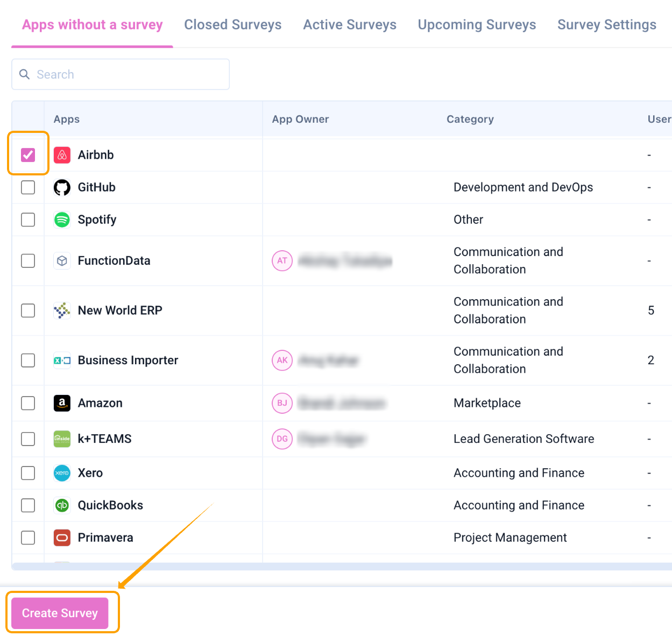672x636 pixels.
Task: Click the Business Importer icon
Action: (x=62, y=361)
